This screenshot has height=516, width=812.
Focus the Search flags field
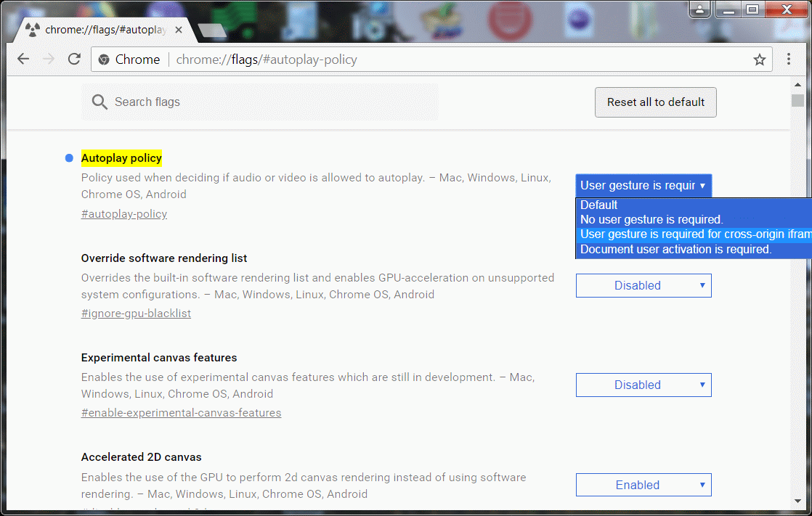point(259,102)
